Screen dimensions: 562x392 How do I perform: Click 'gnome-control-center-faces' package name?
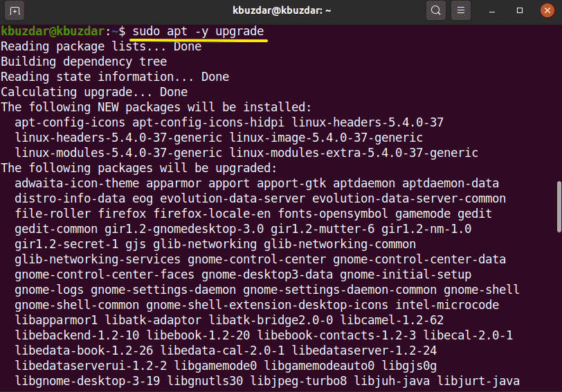point(105,274)
